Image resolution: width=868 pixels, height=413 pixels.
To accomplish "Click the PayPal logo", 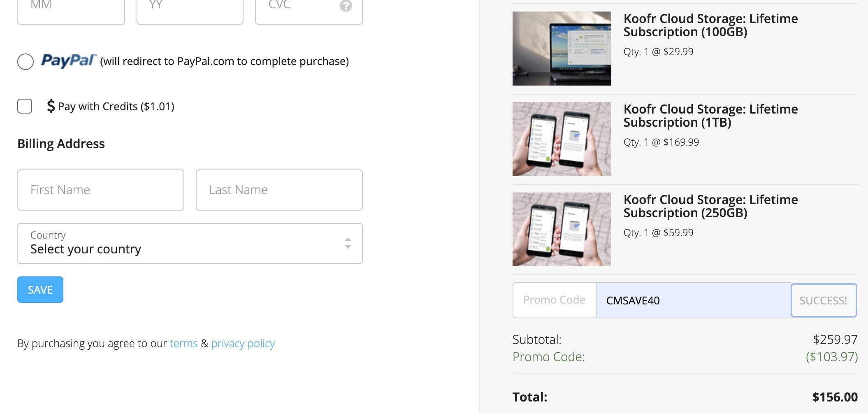I will click(x=69, y=61).
